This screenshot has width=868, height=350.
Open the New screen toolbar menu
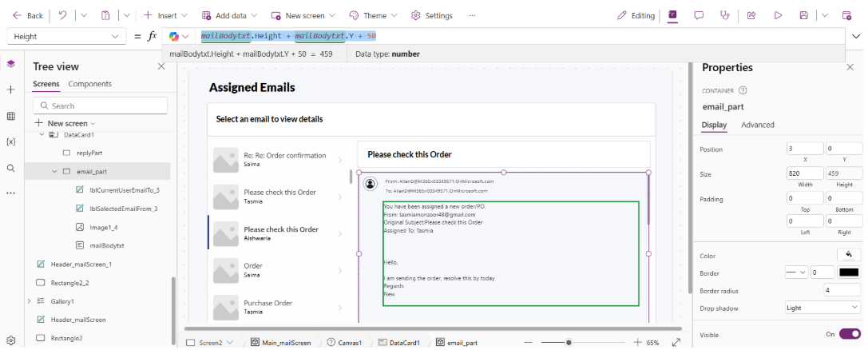tap(304, 15)
